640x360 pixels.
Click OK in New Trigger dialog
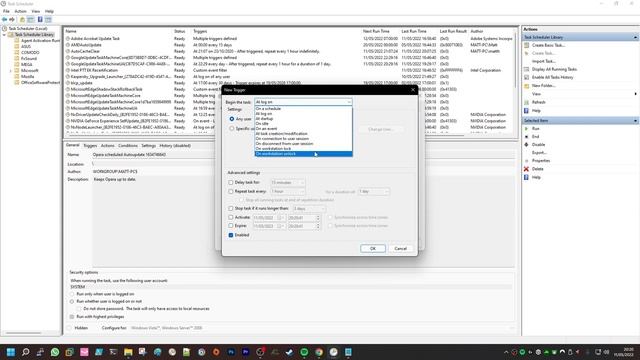coord(373,249)
